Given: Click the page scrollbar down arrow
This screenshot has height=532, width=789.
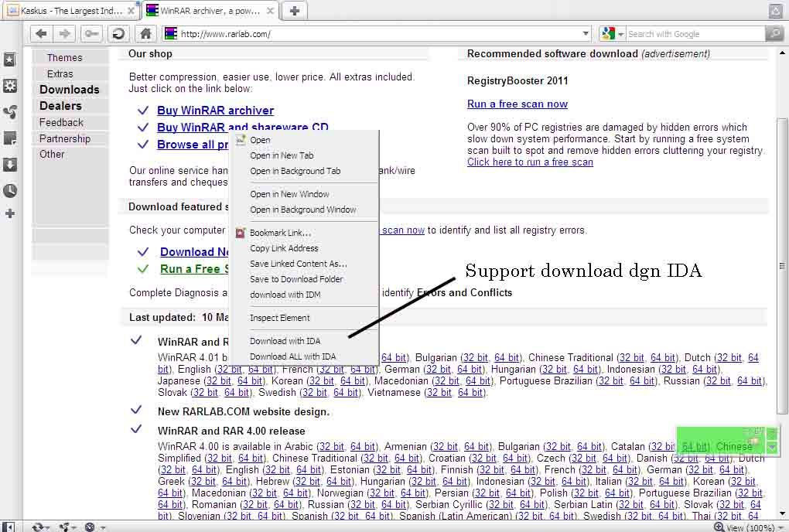Looking at the screenshot, I should pyautogui.click(x=782, y=514).
